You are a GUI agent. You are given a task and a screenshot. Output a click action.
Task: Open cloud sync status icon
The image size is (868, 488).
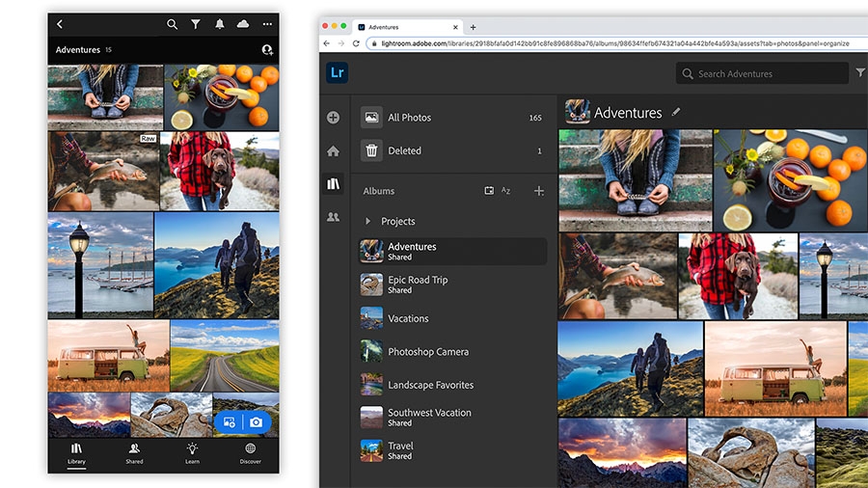pyautogui.click(x=243, y=24)
